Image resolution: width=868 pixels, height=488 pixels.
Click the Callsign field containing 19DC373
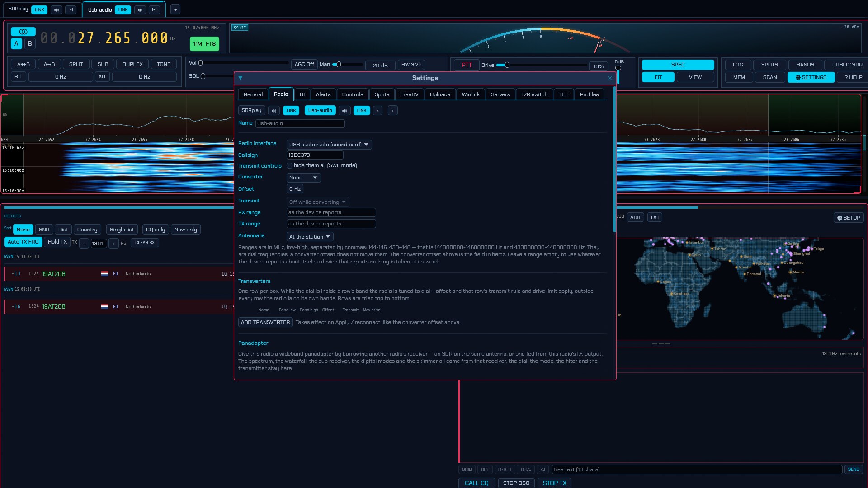click(315, 155)
